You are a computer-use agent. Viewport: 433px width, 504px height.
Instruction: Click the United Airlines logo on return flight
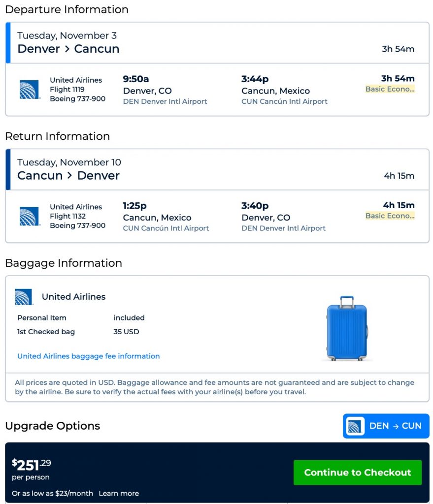[x=30, y=217]
